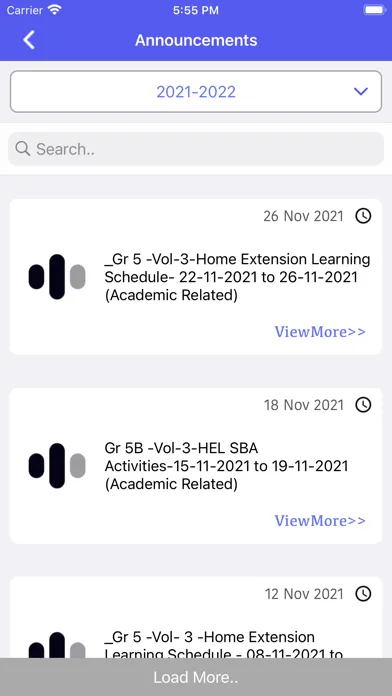
Task: Open Gr 5 Home Extension Learning 22-11-2021 title
Action: 238,277
